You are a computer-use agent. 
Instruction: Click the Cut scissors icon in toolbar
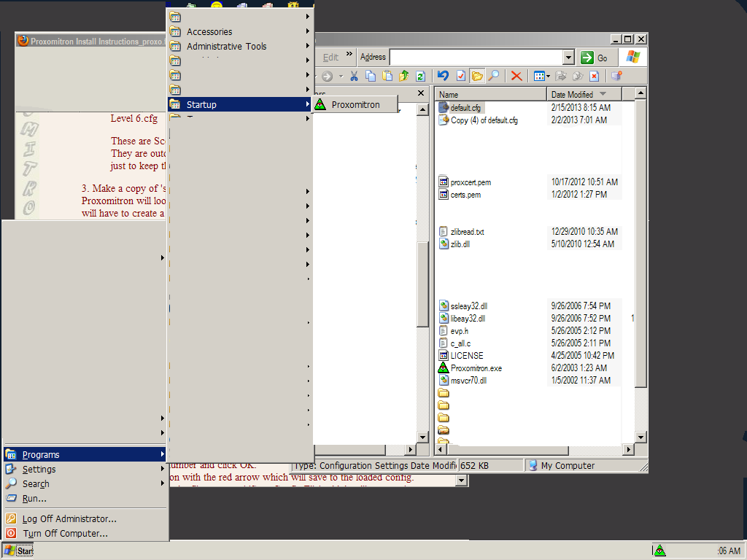pyautogui.click(x=354, y=76)
